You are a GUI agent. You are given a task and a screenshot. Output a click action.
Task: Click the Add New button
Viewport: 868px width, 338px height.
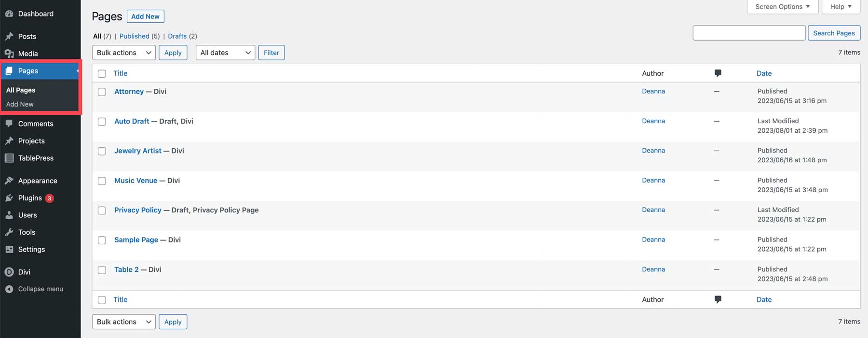click(x=145, y=16)
